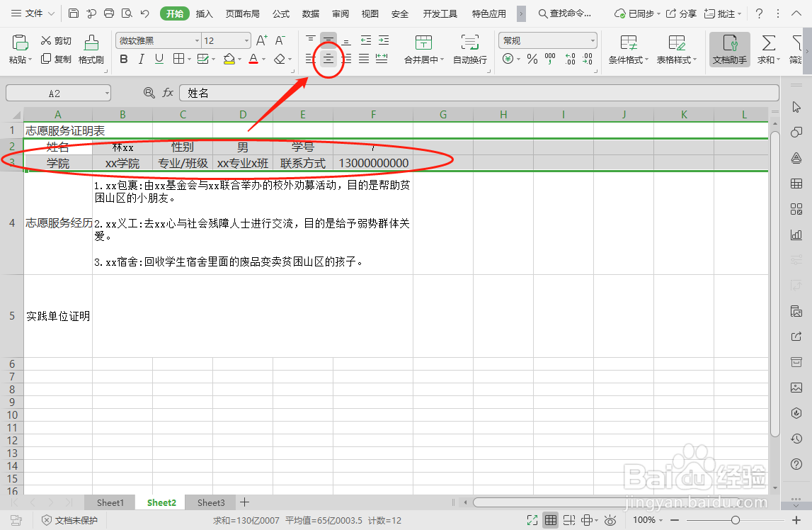Apply percent number style
The width and height of the screenshot is (812, 530).
(531, 60)
